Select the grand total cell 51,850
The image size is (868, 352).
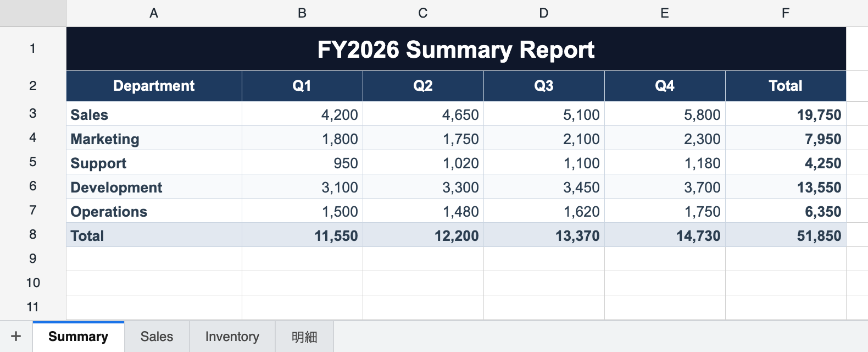click(x=786, y=235)
